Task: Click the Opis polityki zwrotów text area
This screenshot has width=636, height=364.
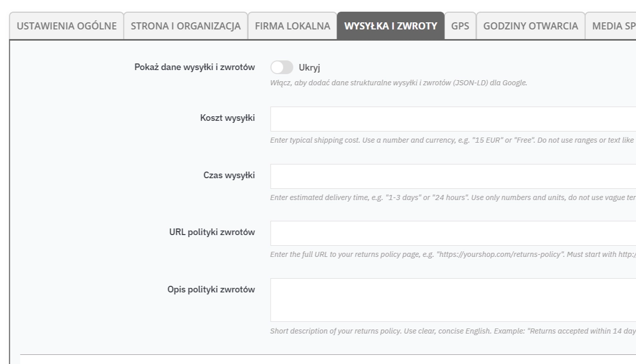Action: (x=452, y=300)
